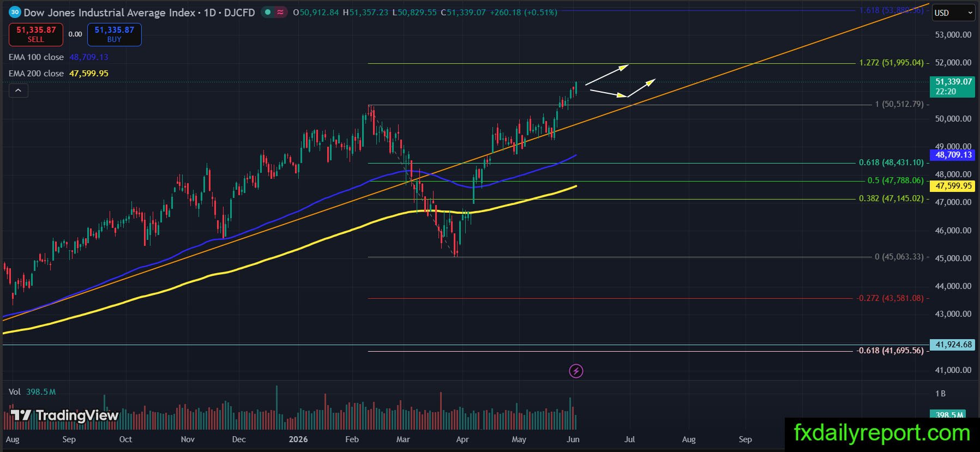
Task: Click the blue 48,709.13 price axis label
Action: pyautogui.click(x=953, y=155)
